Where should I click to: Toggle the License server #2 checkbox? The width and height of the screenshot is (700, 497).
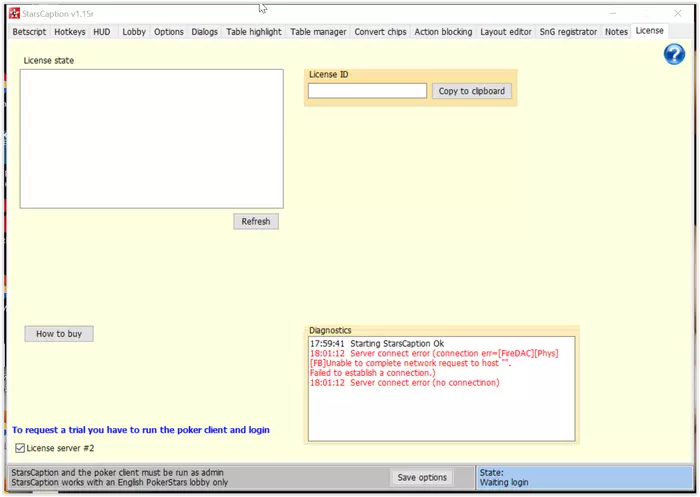click(20, 448)
